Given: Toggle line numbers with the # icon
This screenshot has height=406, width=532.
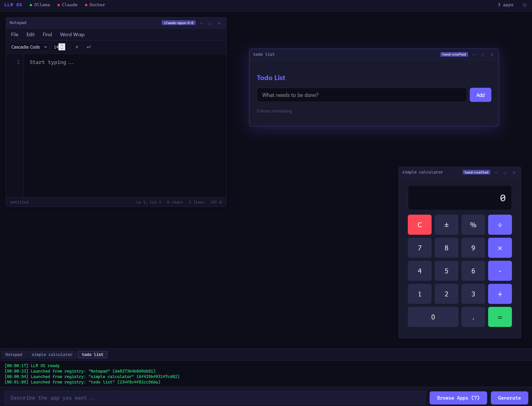Looking at the screenshot, I should 77,47.
